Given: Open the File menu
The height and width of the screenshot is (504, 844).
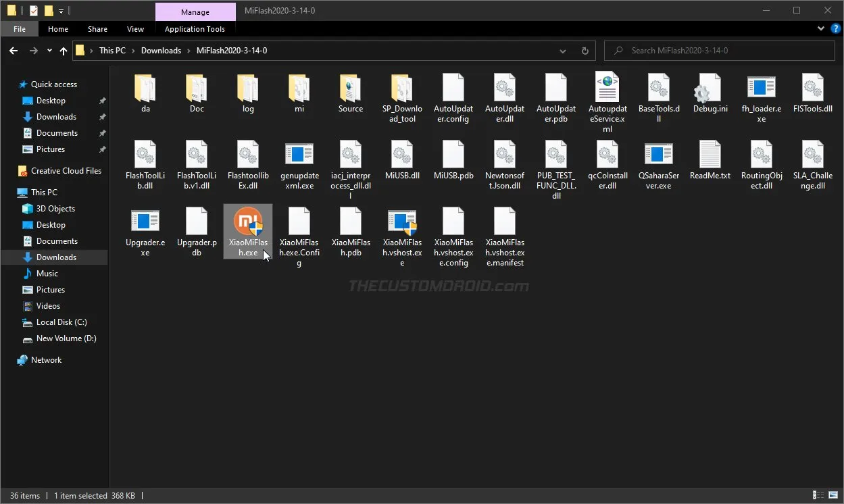Looking at the screenshot, I should [x=19, y=28].
